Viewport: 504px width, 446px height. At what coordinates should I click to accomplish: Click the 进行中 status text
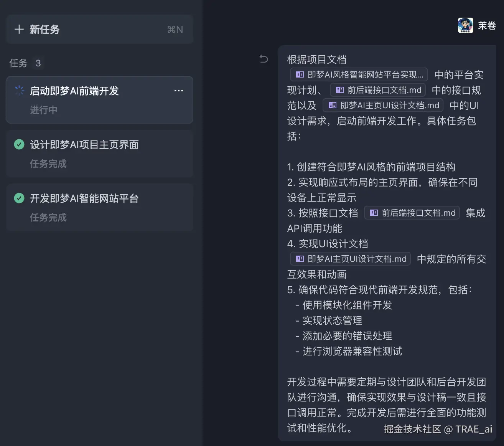tap(44, 110)
